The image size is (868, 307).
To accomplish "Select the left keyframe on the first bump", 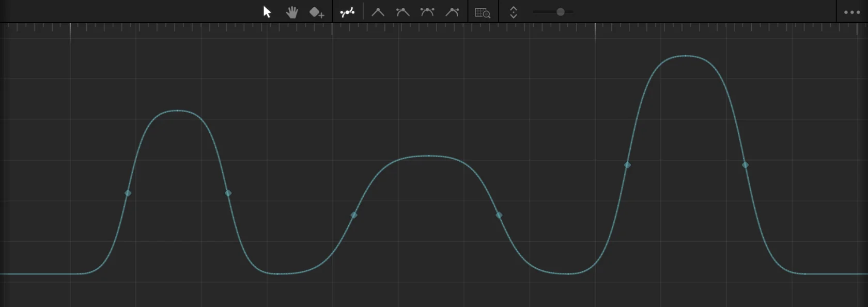I will [128, 193].
